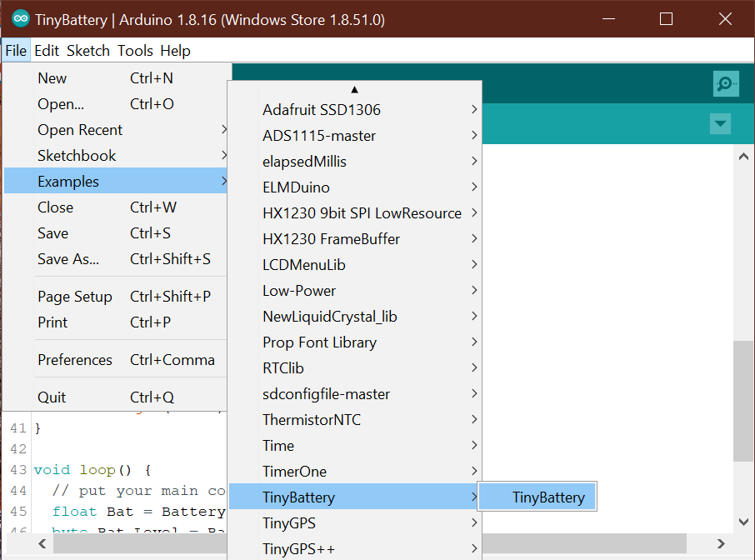Image resolution: width=755 pixels, height=560 pixels.
Task: Maximize the Arduino window
Action: point(667,19)
